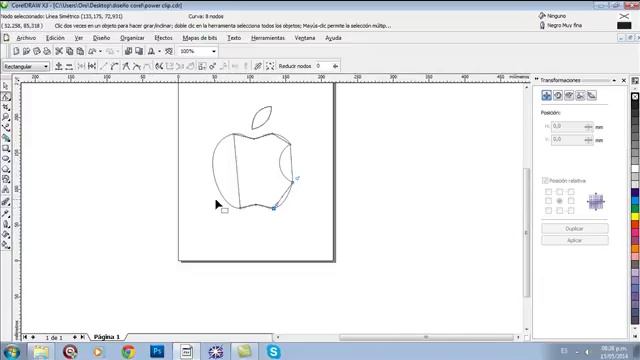Click the Copy icon in toolbar
Viewport: 640px width, 360px height.
(69, 51)
